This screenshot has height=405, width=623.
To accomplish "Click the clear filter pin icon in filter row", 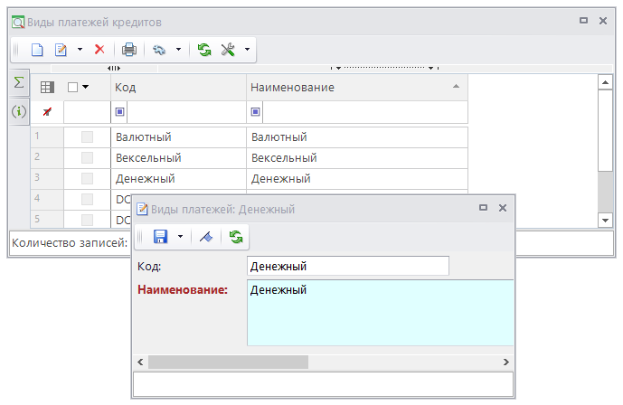I will pyautogui.click(x=46, y=113).
